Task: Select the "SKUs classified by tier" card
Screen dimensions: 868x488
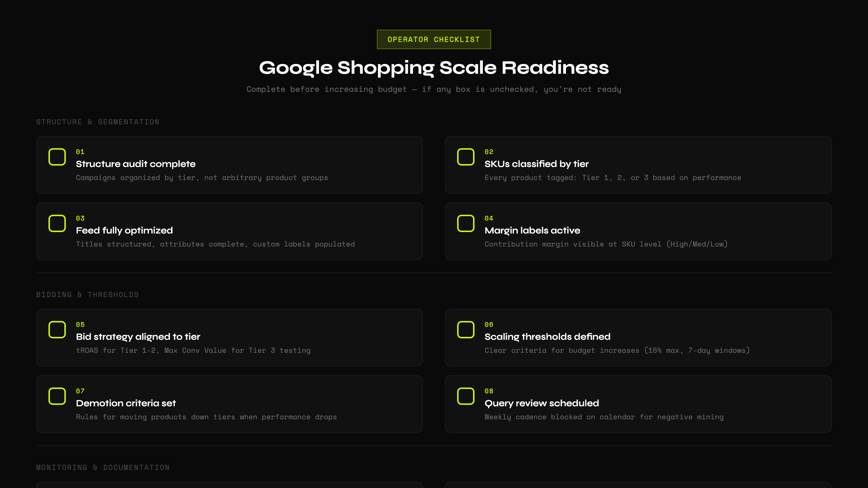Action: 639,165
